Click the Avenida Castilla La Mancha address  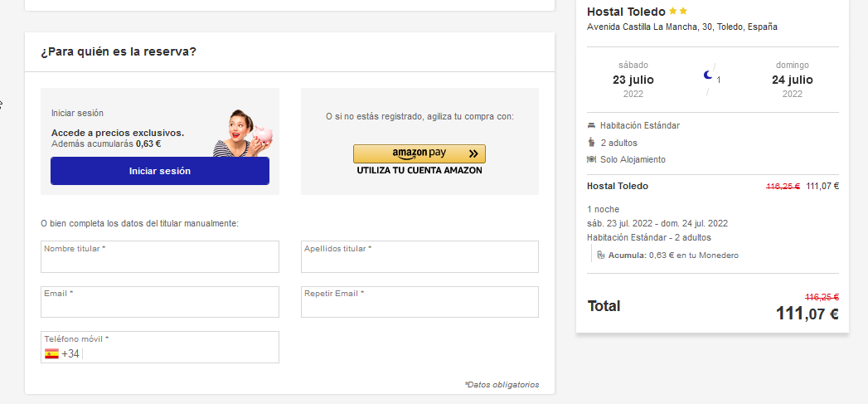pyautogui.click(x=681, y=27)
